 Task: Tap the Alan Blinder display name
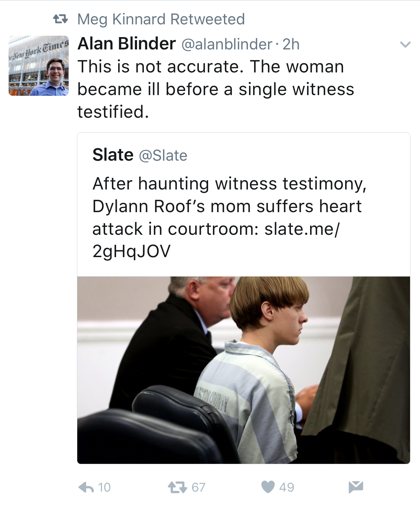(127, 44)
